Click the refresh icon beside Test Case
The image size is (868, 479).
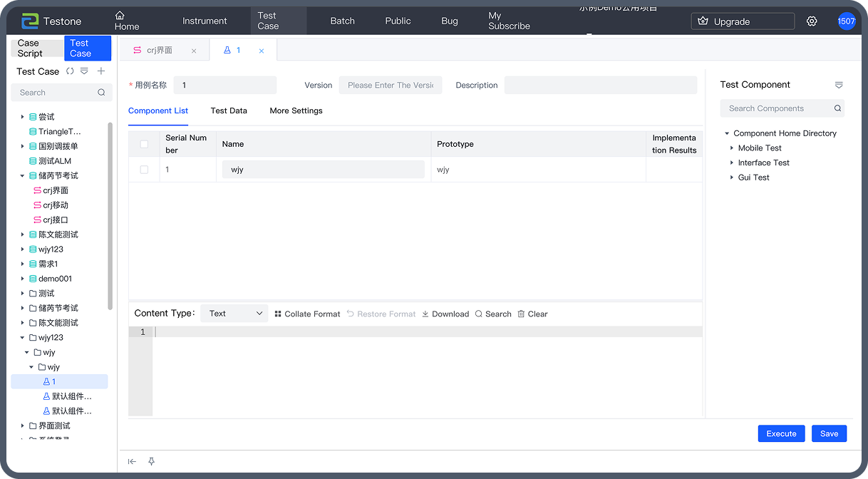click(70, 71)
